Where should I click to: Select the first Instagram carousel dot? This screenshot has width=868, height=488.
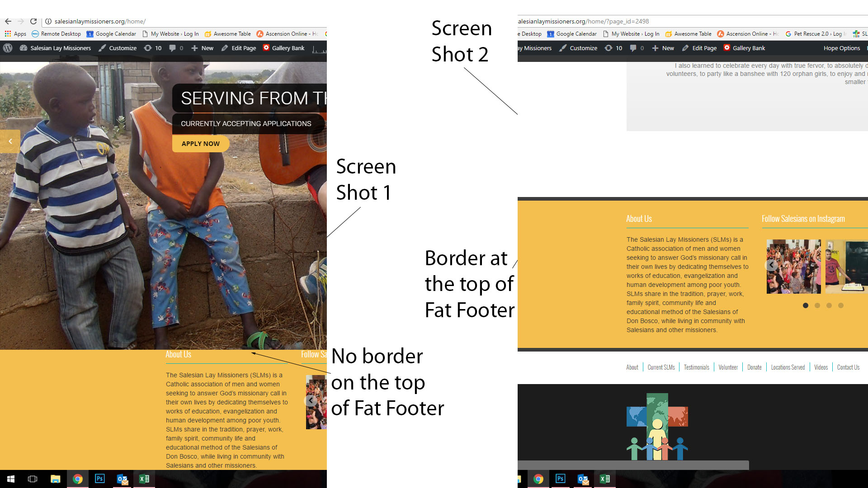coord(806,305)
